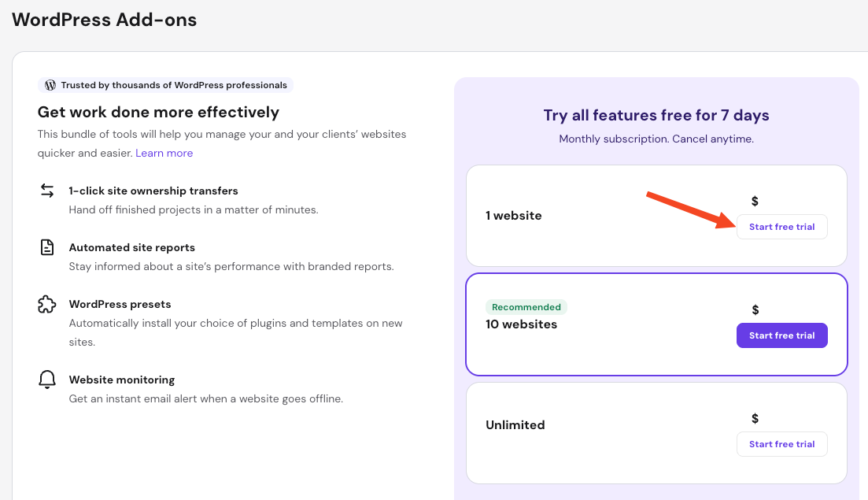This screenshot has height=500, width=868.
Task: Click the WordPress presets puzzle icon
Action: (47, 304)
